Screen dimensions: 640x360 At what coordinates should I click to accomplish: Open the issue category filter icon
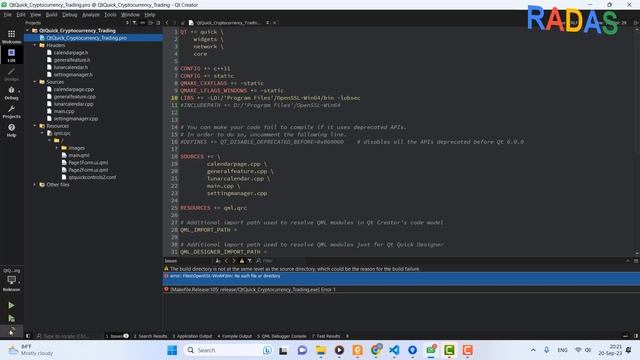pyautogui.click(x=249, y=260)
